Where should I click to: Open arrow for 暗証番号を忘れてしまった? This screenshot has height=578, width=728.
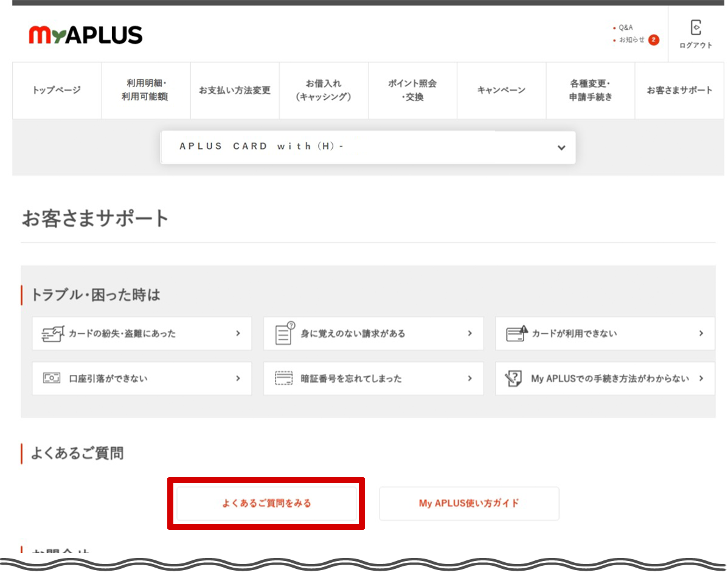pos(470,378)
